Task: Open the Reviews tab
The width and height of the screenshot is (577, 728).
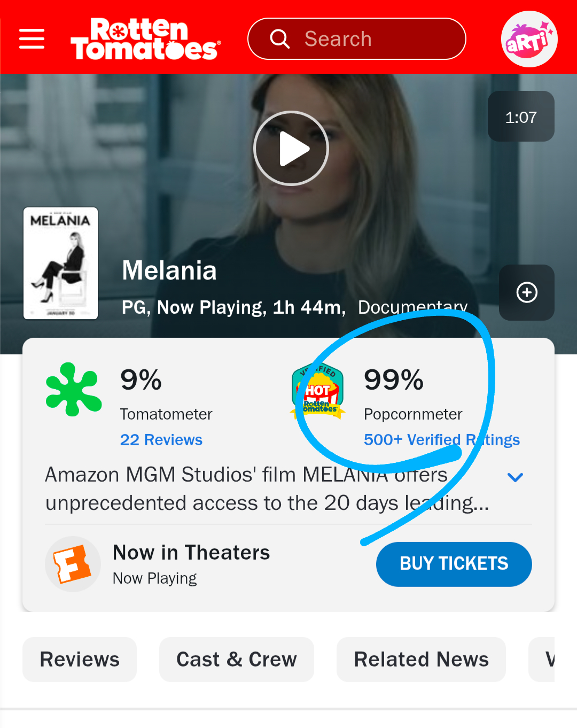Action: [80, 659]
